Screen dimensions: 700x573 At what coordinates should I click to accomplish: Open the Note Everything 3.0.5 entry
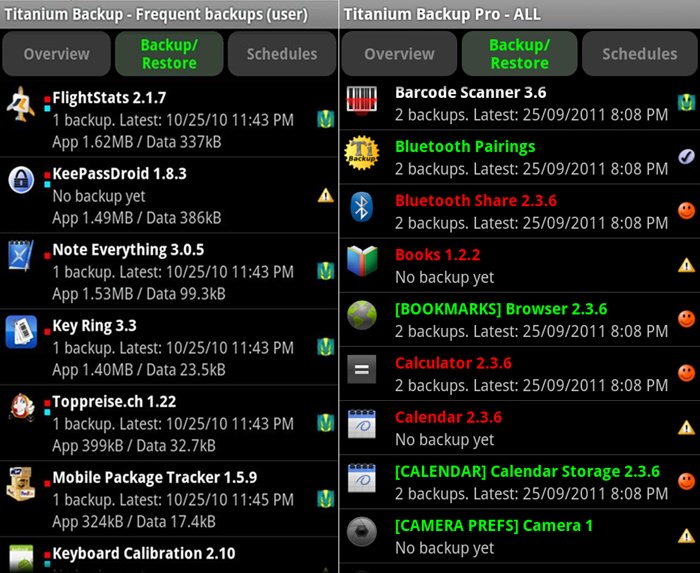point(169,271)
